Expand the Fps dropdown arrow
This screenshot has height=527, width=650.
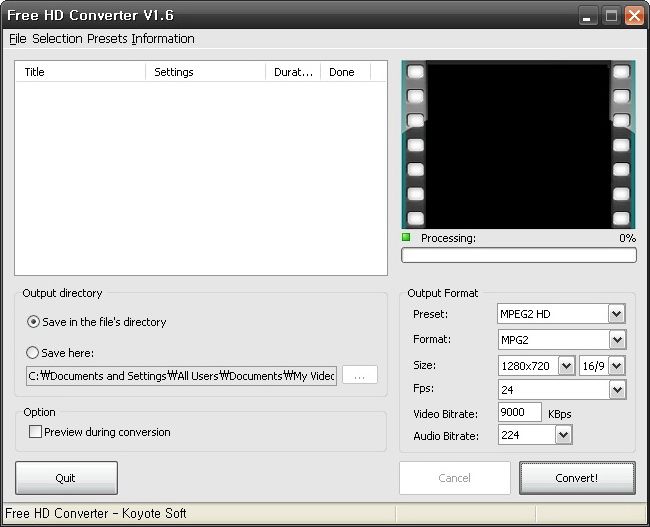617,390
